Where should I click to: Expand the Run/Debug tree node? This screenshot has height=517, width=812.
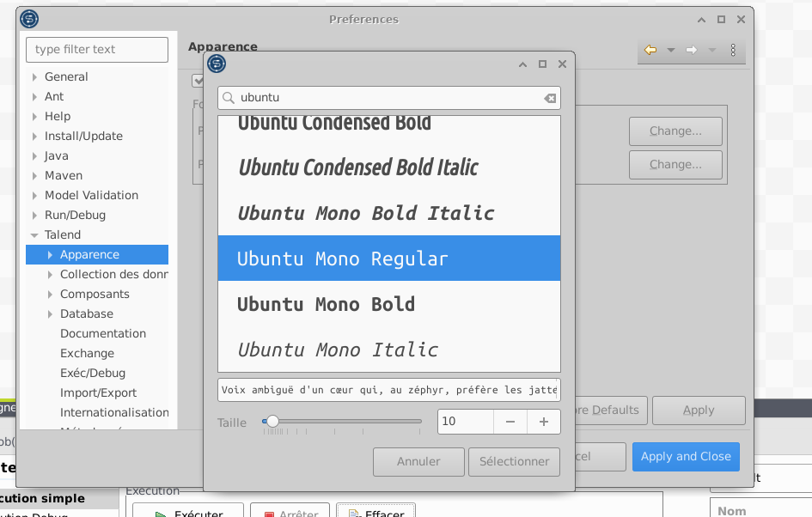coord(34,216)
